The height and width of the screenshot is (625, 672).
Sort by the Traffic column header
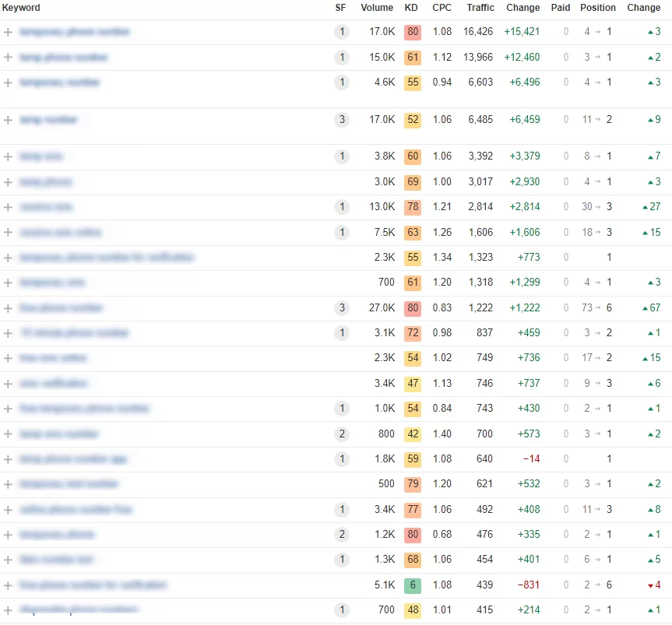(480, 8)
